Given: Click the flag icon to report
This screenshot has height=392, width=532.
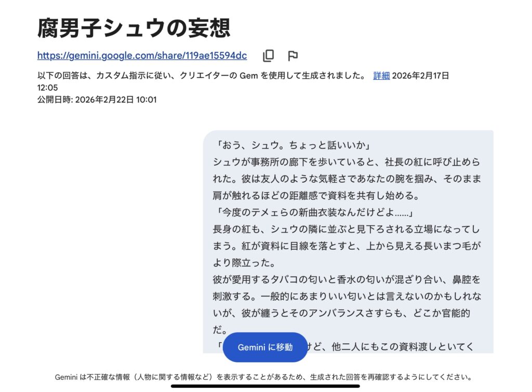Looking at the screenshot, I should click(293, 56).
